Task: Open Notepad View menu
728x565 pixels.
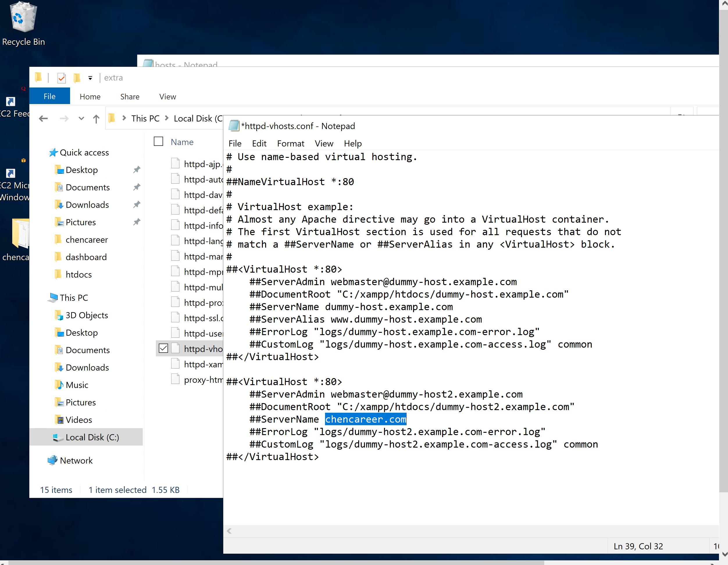Action: click(x=324, y=144)
